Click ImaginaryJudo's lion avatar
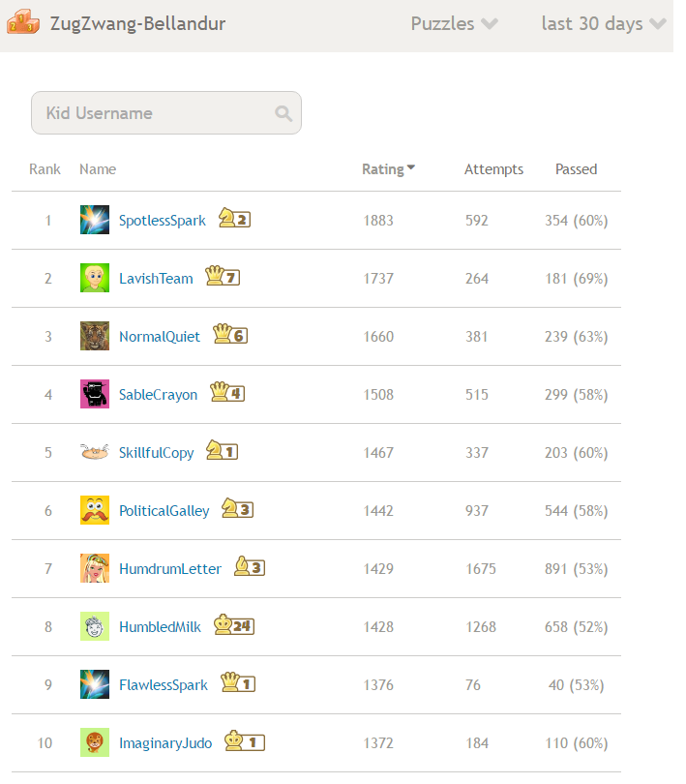The height and width of the screenshot is (784, 686). tap(95, 742)
